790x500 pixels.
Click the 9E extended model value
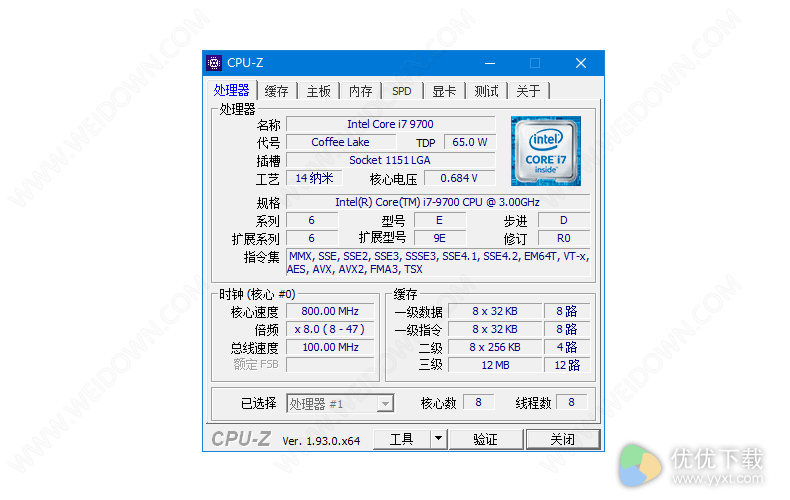tap(440, 238)
